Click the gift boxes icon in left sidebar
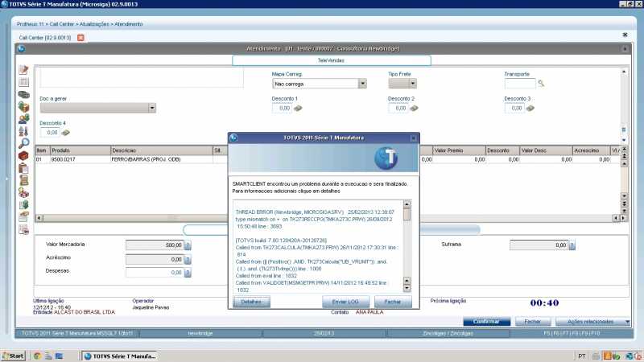 click(24, 192)
